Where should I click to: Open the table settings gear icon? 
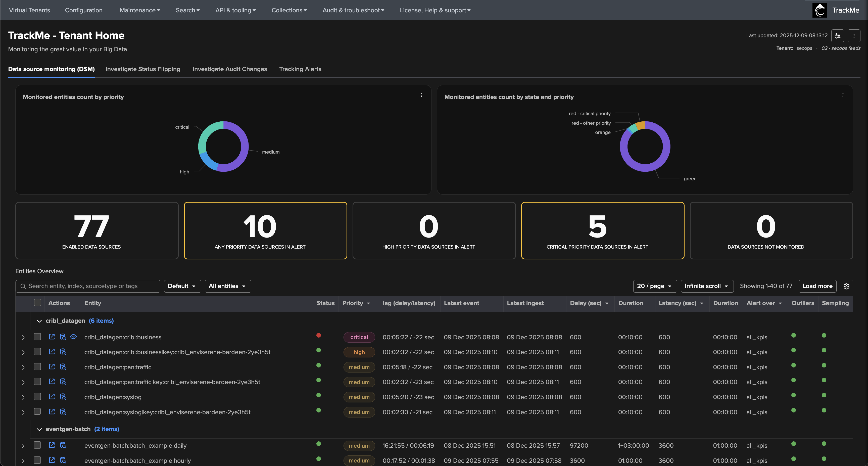point(846,286)
